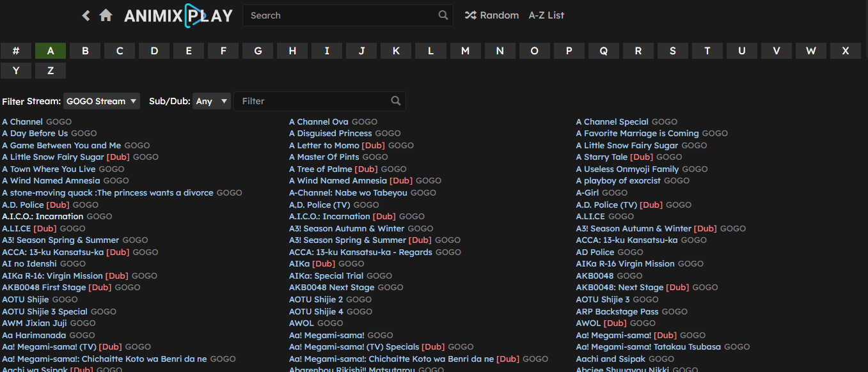Screen dimensions: 868x372
Task: View the S letter tab
Action: 672,51
